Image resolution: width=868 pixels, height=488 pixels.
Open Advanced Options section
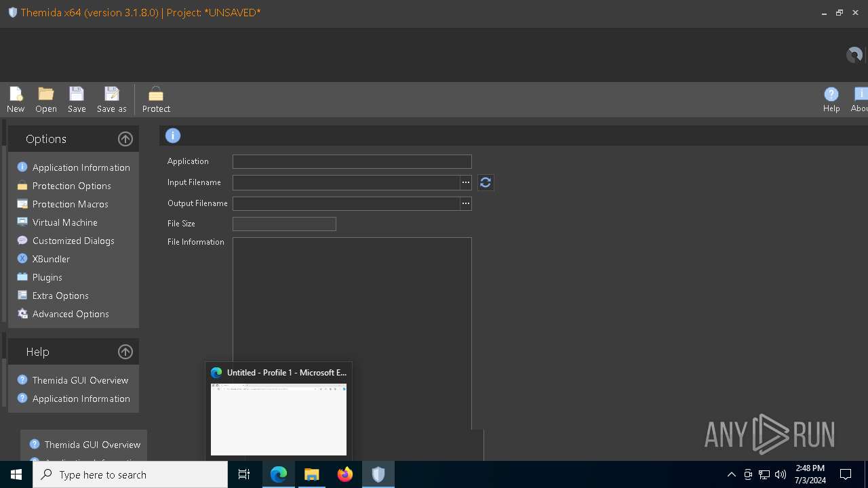63,314
